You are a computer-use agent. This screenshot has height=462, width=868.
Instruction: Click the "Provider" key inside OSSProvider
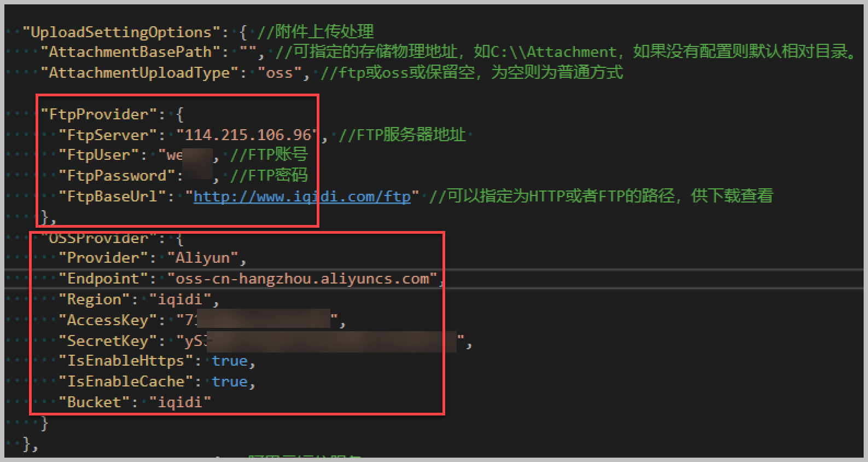(x=103, y=258)
